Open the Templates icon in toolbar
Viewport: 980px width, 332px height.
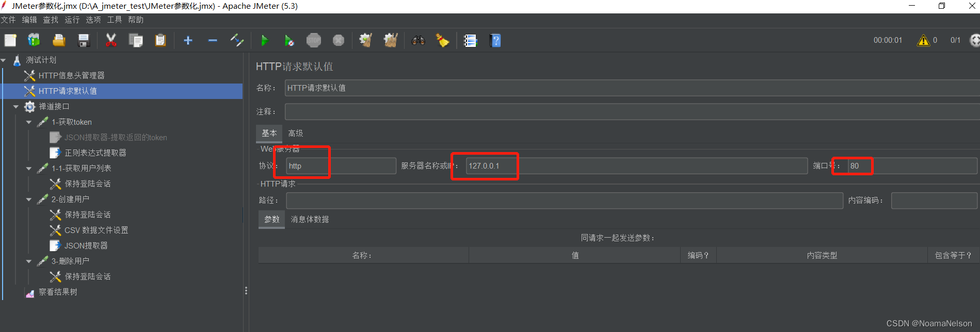(34, 40)
